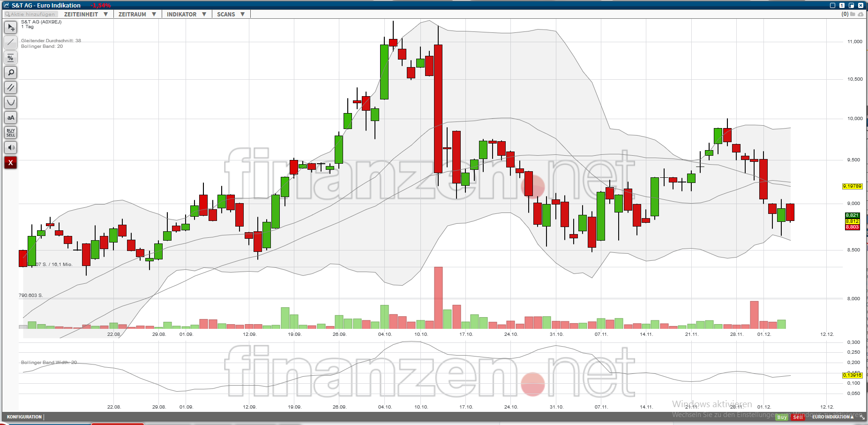
Task: Activate the percentage measurement tool
Action: (10, 58)
